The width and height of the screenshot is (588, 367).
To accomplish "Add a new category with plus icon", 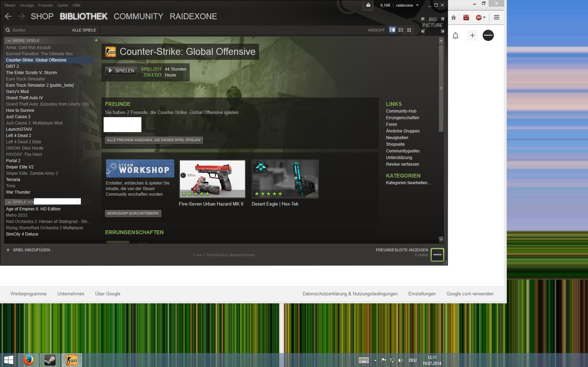I will coord(96,40).
